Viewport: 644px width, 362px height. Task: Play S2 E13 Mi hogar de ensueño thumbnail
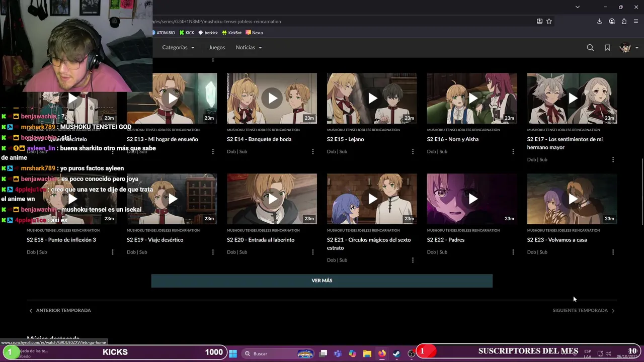172,99
